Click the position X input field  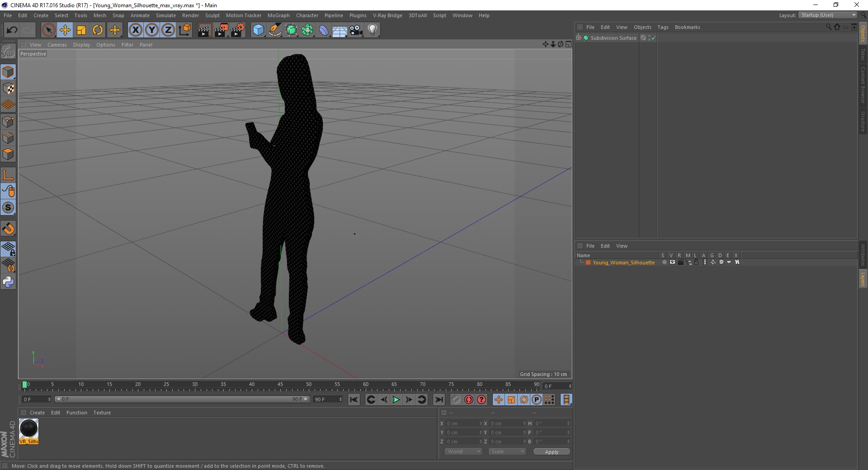(463, 423)
